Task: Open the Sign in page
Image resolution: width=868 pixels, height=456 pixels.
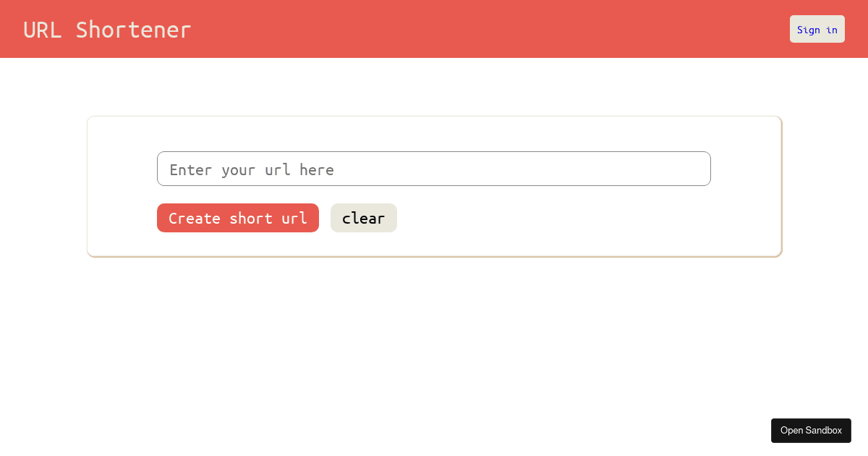Action: tap(817, 29)
